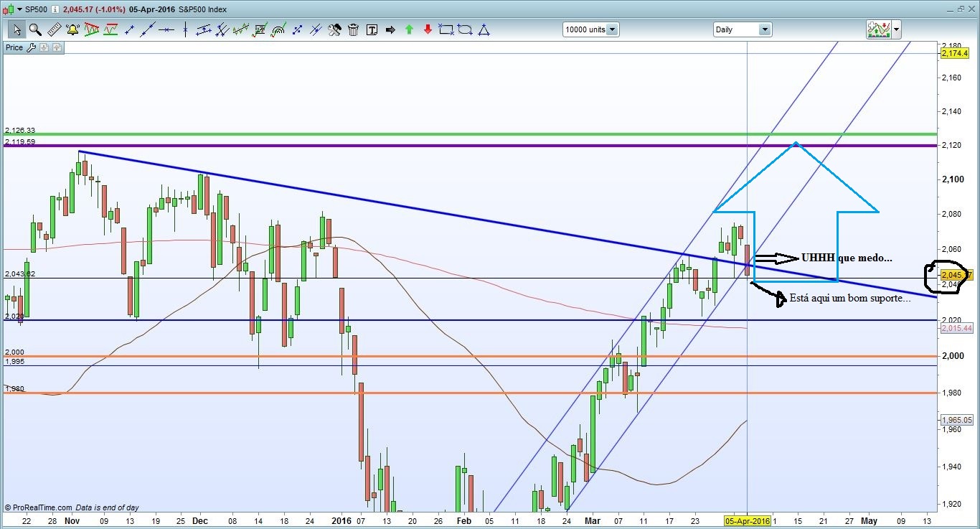Choose the long diagonal trend line tool
Screen dimensions: 980x529
[x=148, y=29]
